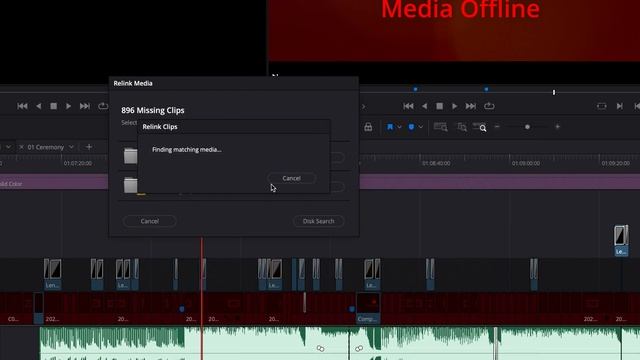Image resolution: width=640 pixels, height=360 pixels.
Task: Select the Solid Color clip on the purple track
Action: (54, 182)
